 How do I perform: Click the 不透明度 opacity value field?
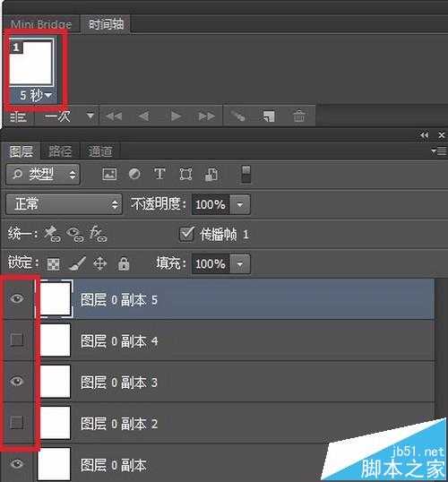point(211,204)
